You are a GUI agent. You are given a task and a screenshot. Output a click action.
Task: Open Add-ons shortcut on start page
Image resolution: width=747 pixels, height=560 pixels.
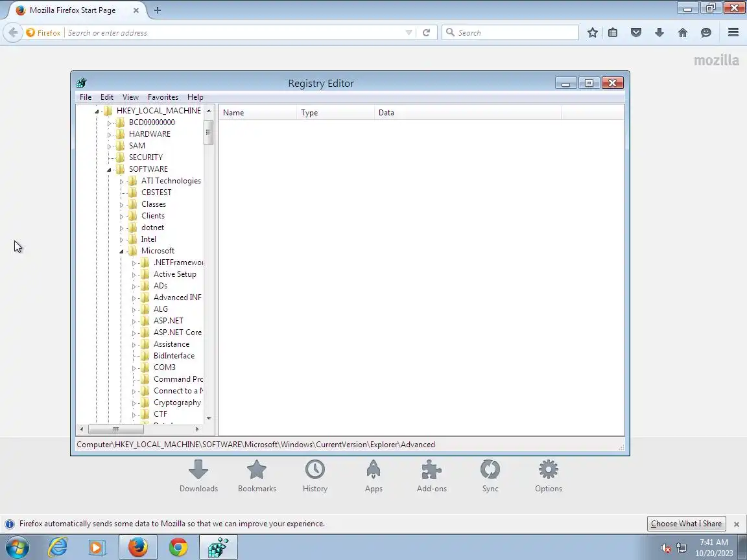click(x=432, y=476)
